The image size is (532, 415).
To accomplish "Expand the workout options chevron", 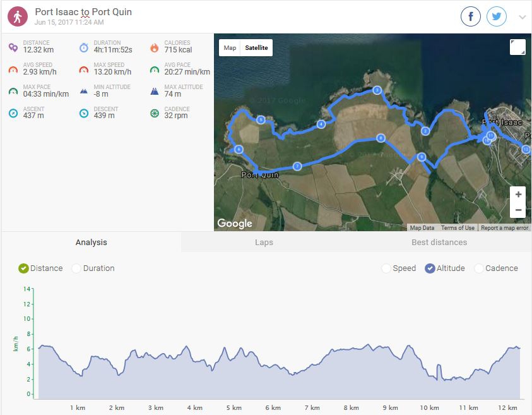I will tap(523, 17).
